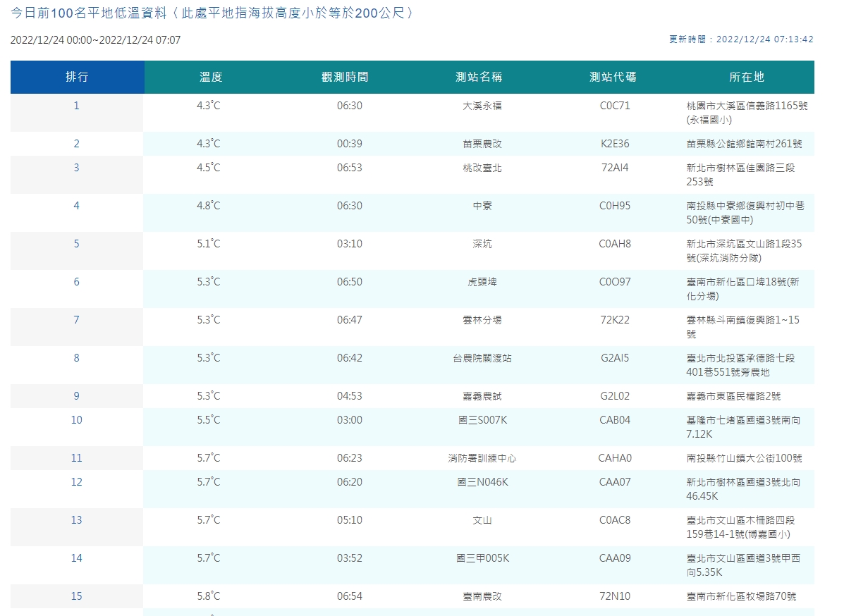Click temperature 4.8°C for 中寮
The width and height of the screenshot is (856, 616).
click(209, 206)
